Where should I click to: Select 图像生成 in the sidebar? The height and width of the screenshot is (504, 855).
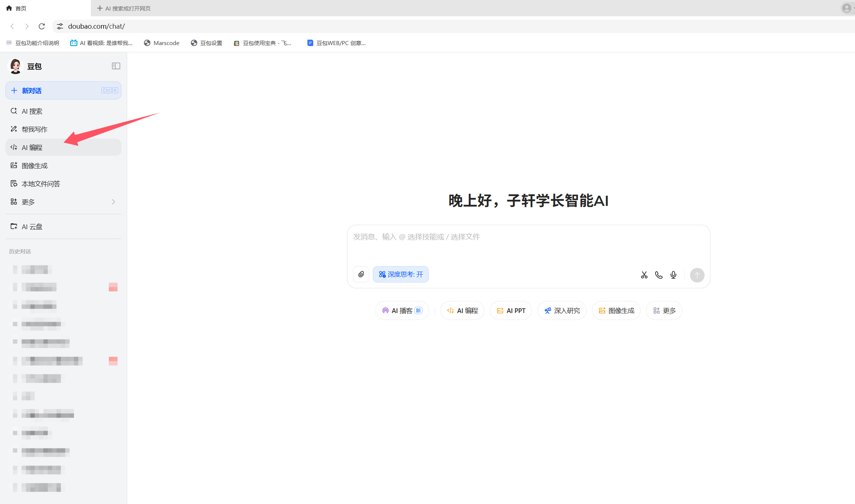pos(35,166)
